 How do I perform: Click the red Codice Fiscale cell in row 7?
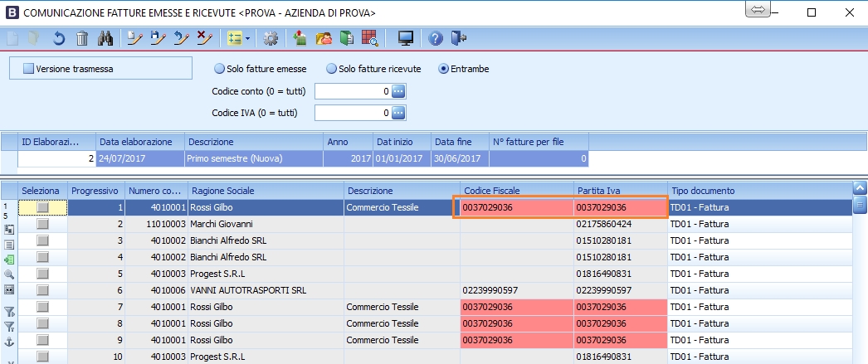(516, 307)
